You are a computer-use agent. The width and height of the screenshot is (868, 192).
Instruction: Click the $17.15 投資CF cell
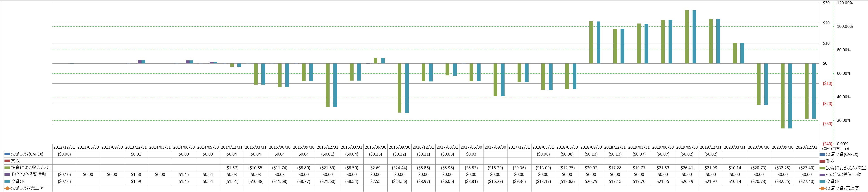615,181
